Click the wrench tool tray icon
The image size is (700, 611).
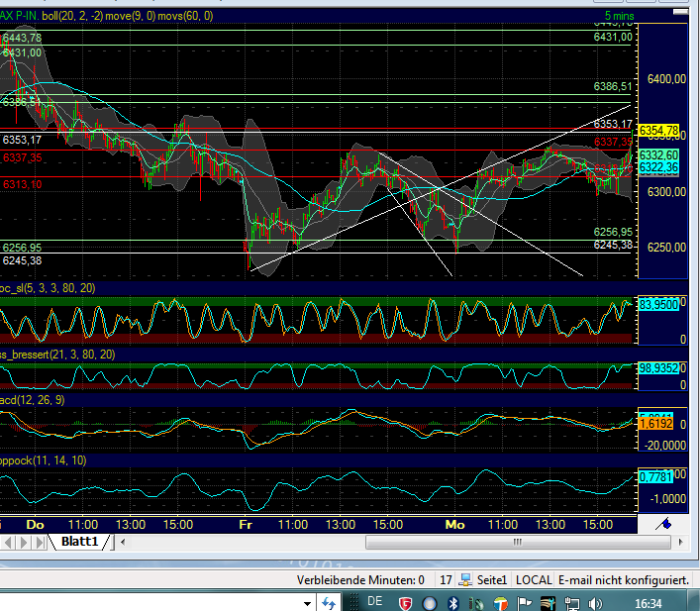click(x=549, y=604)
